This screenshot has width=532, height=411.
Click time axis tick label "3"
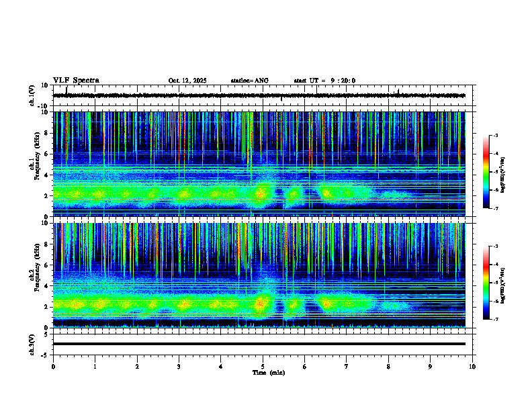179,367
